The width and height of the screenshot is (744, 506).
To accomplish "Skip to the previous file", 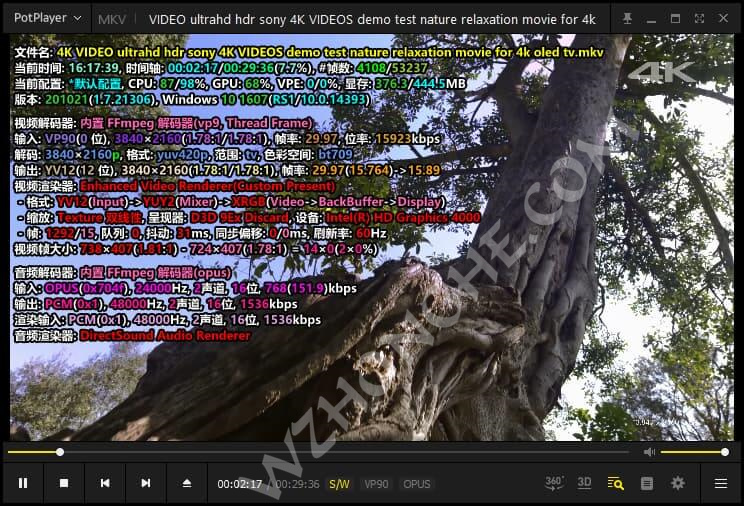I will 104,484.
